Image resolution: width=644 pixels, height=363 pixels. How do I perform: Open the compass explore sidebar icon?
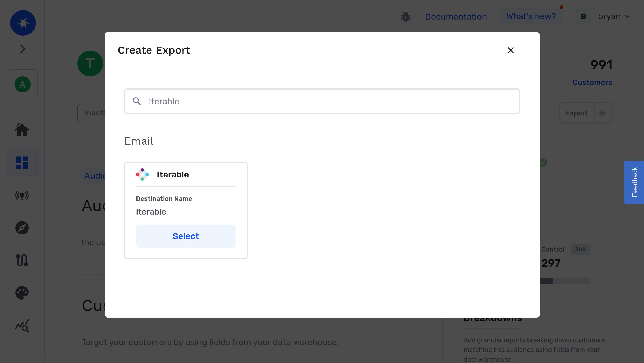pyautogui.click(x=22, y=228)
